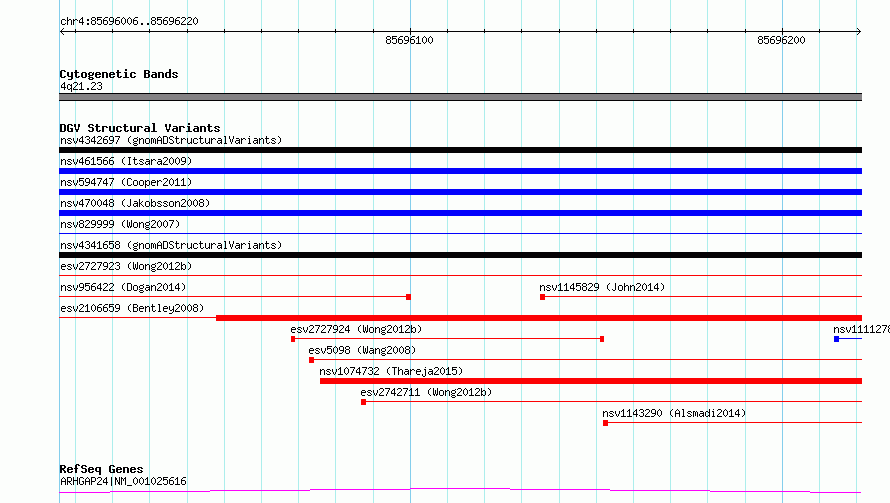Screen dimensions: 890x503
Task: Open variant nsv4342697 (gnomADStructuralVariants) label
Action: (x=171, y=140)
